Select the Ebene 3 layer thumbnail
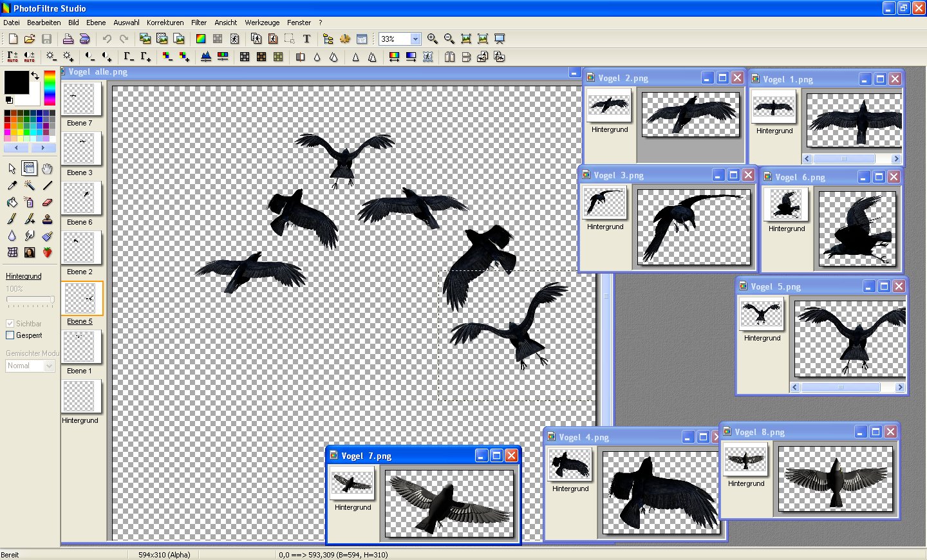This screenshot has height=560, width=927. [x=81, y=149]
